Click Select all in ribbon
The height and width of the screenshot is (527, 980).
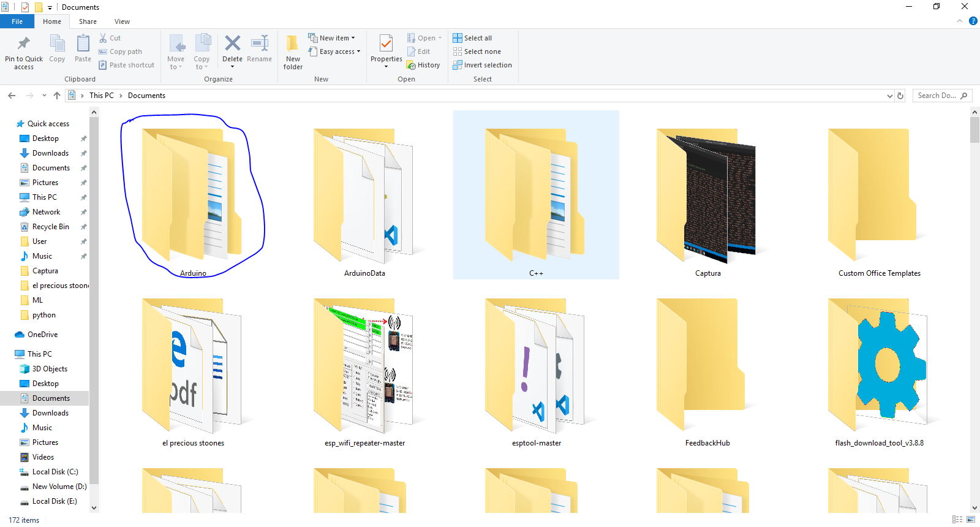pos(472,38)
